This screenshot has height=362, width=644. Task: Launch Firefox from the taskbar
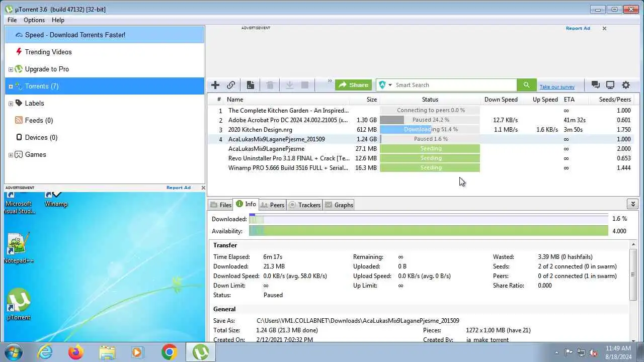(76, 352)
